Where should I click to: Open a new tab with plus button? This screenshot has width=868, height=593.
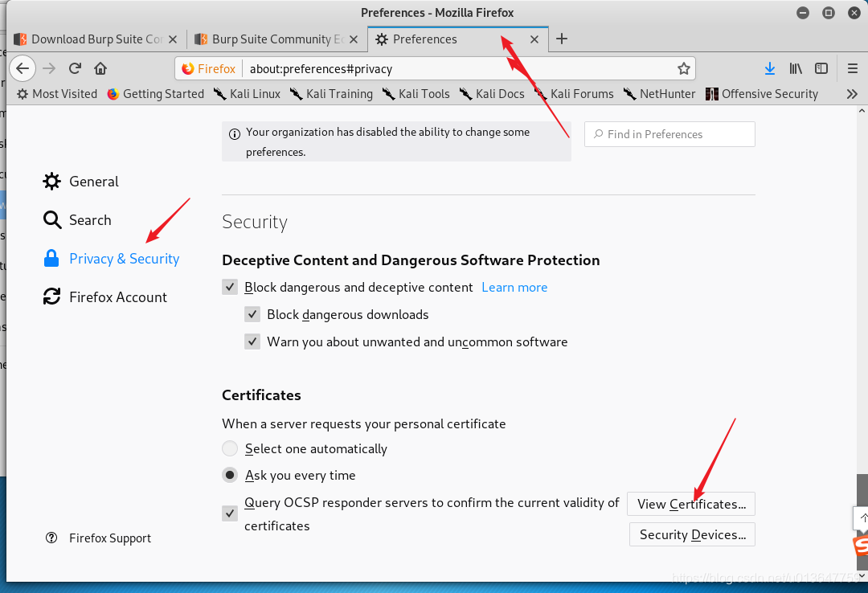(561, 39)
